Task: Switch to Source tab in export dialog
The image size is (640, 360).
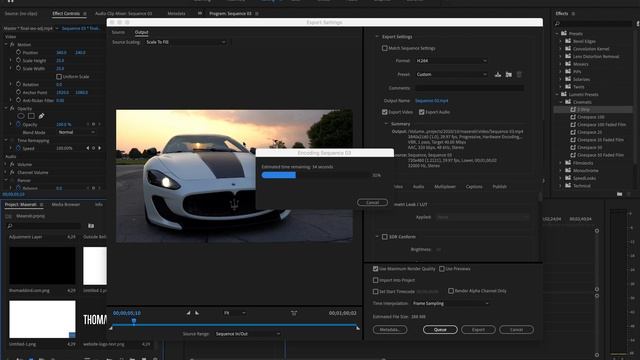Action: pos(118,32)
